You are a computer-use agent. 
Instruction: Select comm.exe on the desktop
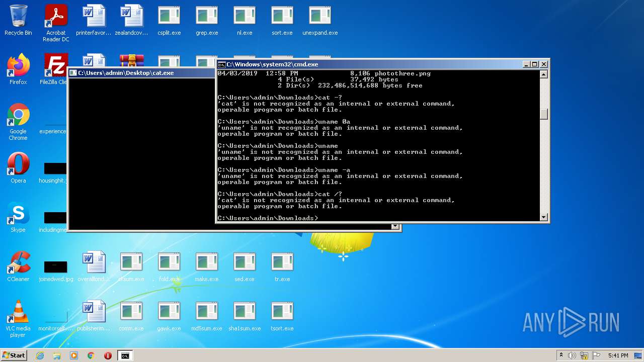pos(131,316)
